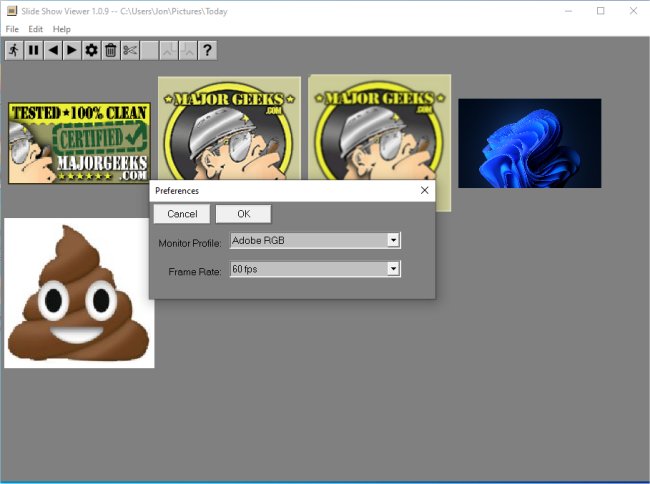Click the Adobe RGB combo box field
The image size is (650, 484).
[315, 240]
